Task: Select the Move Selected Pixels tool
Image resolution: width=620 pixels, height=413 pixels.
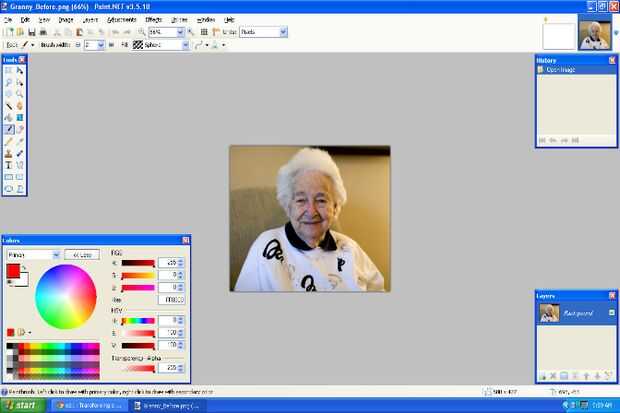Action: pos(19,70)
